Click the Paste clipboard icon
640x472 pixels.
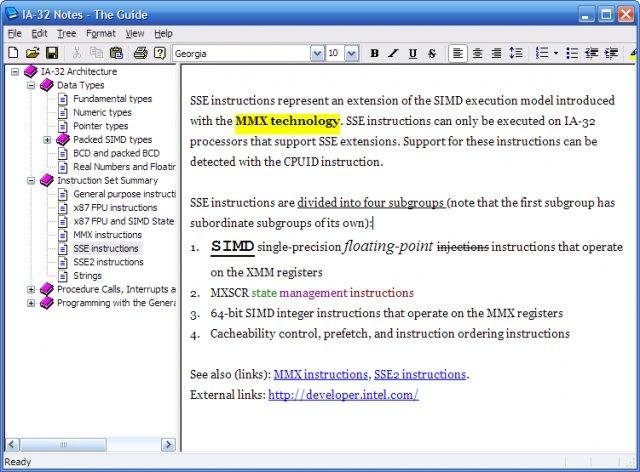116,53
